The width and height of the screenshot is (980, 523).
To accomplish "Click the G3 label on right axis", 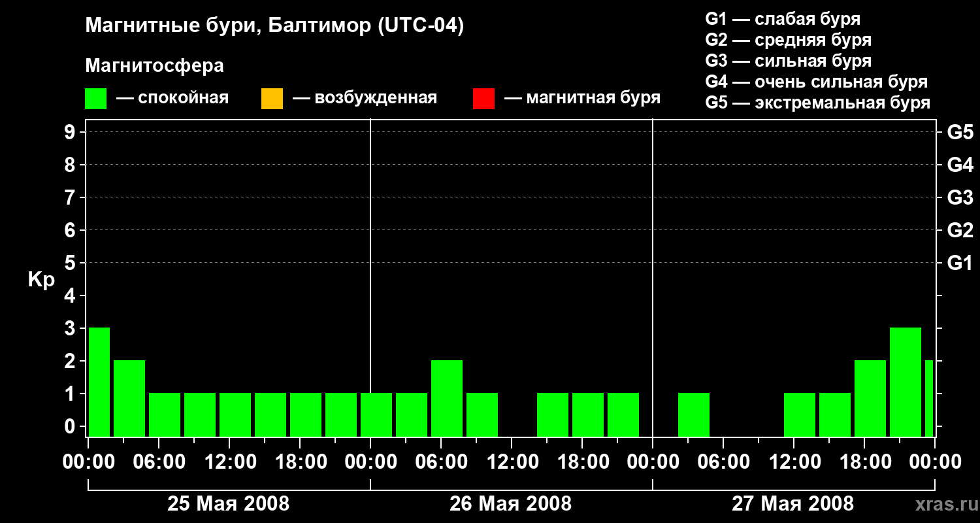I will click(960, 198).
